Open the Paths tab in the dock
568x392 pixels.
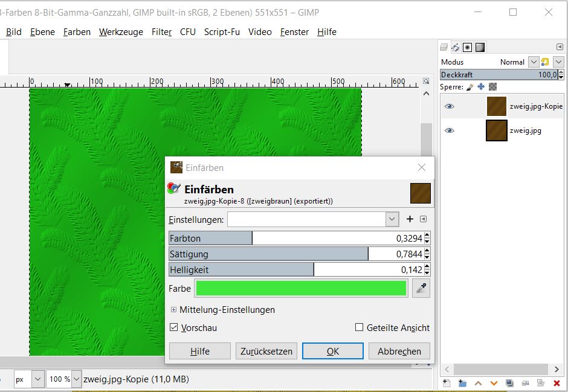(456, 48)
